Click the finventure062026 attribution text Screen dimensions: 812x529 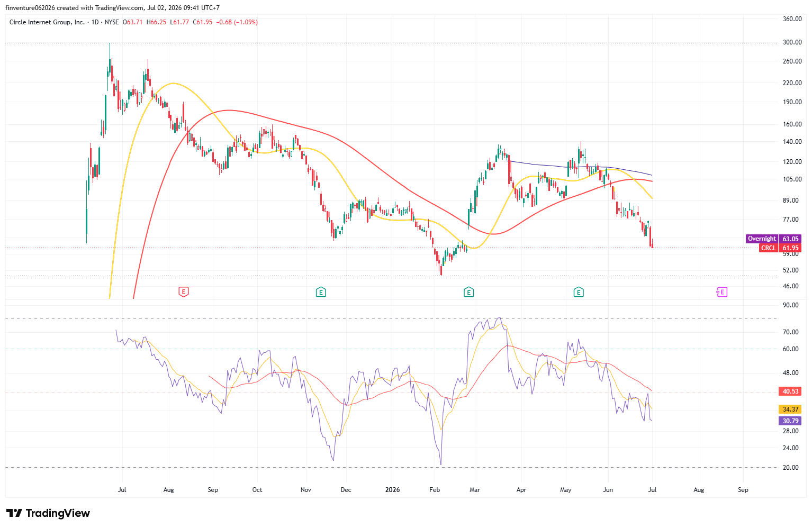[x=30, y=8]
